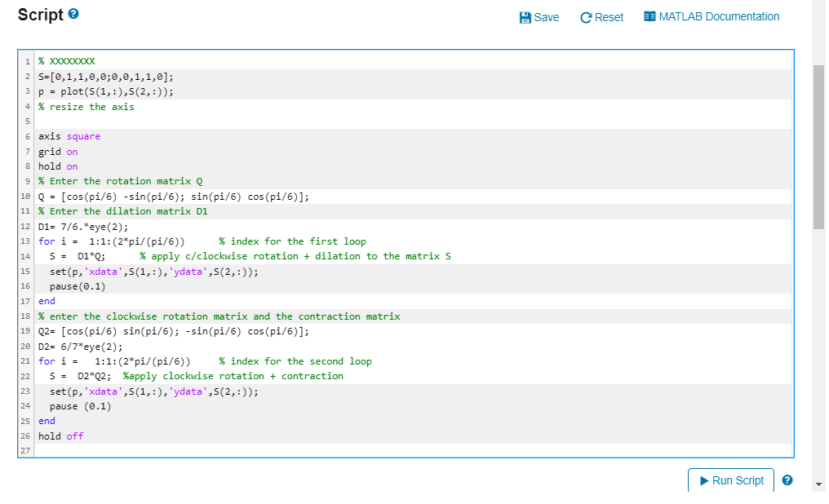Place cursor in the XXXXXXXX comment line
Screen dimensions: 829x504
(x=73, y=61)
